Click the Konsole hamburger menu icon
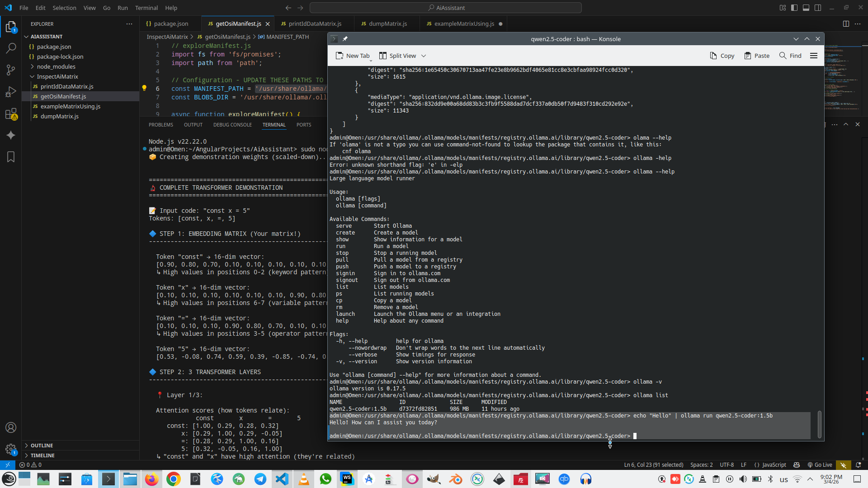Screen dimensions: 868x488 (814, 56)
